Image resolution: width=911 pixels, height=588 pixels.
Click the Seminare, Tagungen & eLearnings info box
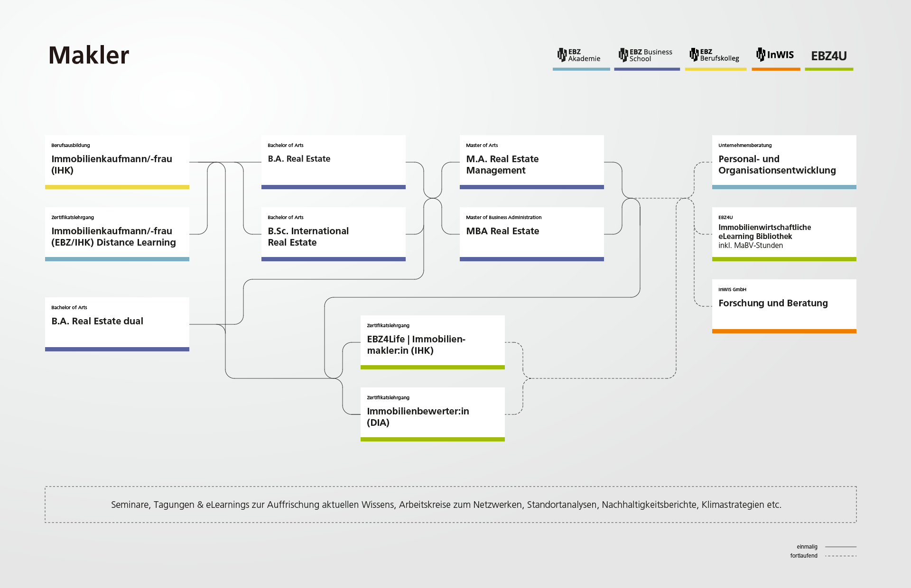coord(451,505)
